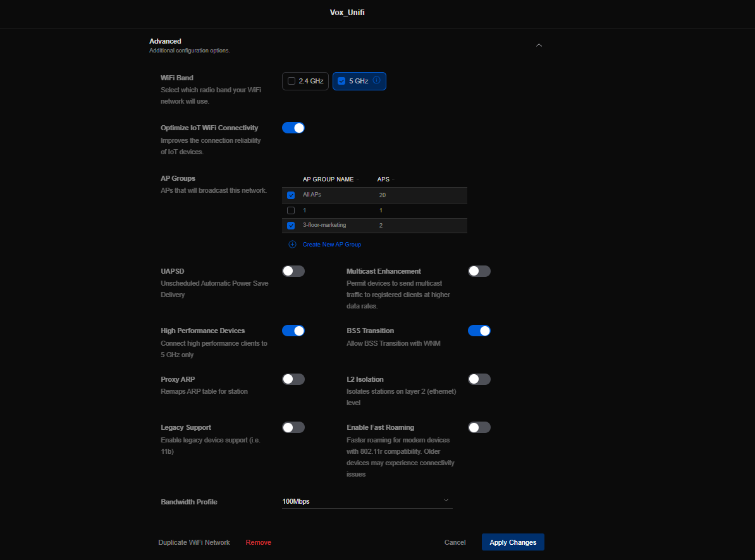Enable Fast Roaming toggle

[479, 427]
